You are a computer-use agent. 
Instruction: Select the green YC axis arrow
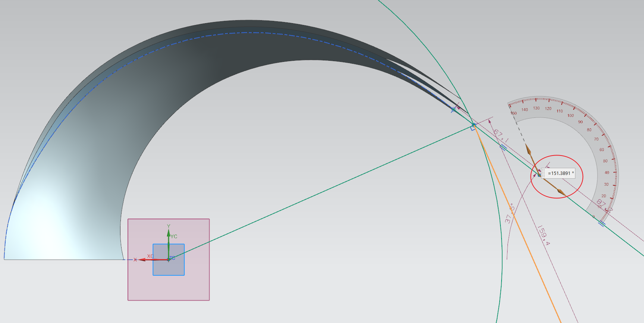coord(169,234)
